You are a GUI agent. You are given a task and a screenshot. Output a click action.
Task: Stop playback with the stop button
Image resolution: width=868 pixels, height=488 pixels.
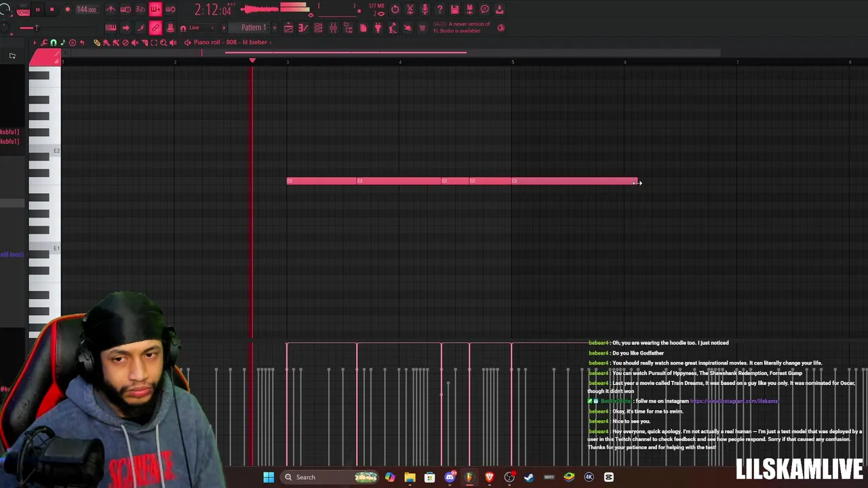(52, 10)
